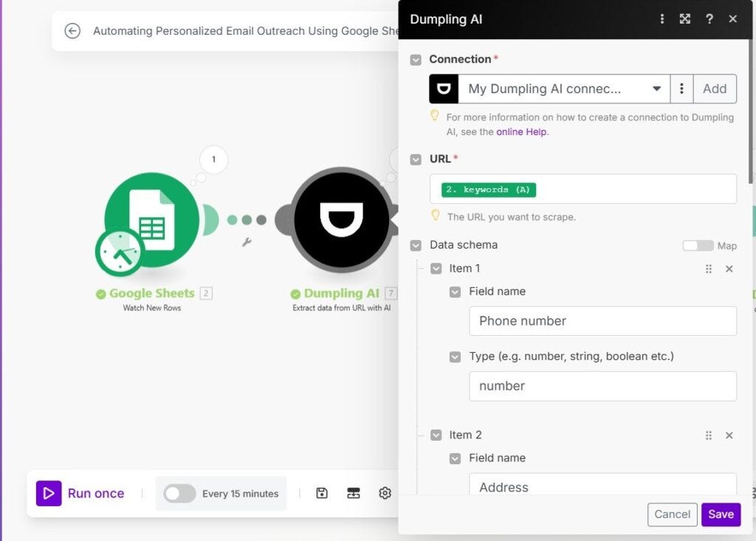This screenshot has width=756, height=541.
Task: Cancel the Dumpling AI settings
Action: point(672,514)
